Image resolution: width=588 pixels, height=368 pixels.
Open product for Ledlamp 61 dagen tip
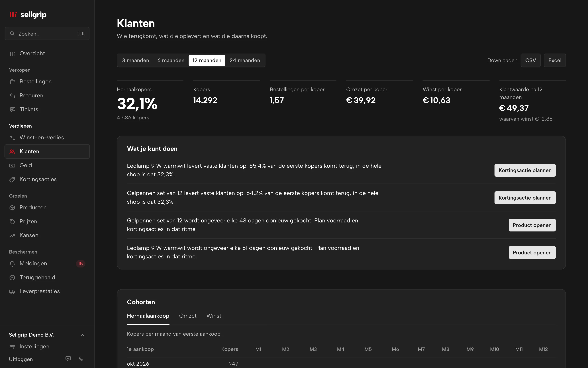(x=532, y=253)
